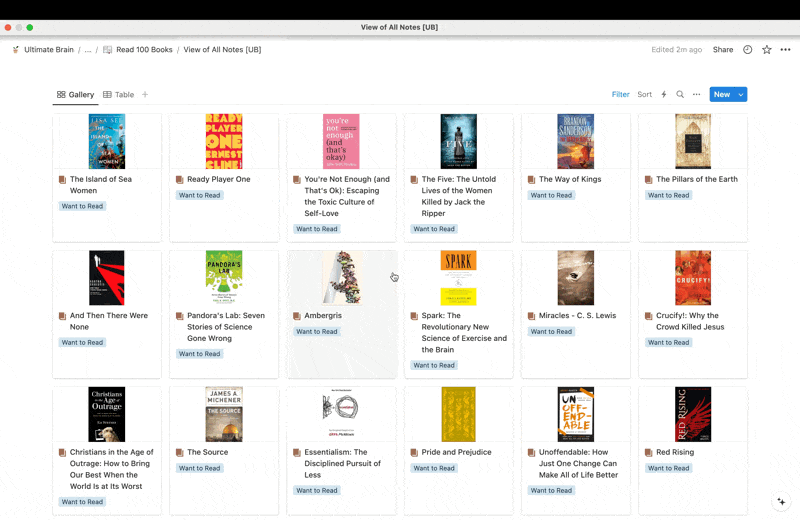Click the Want to Read tag under Ready Player One

[199, 195]
